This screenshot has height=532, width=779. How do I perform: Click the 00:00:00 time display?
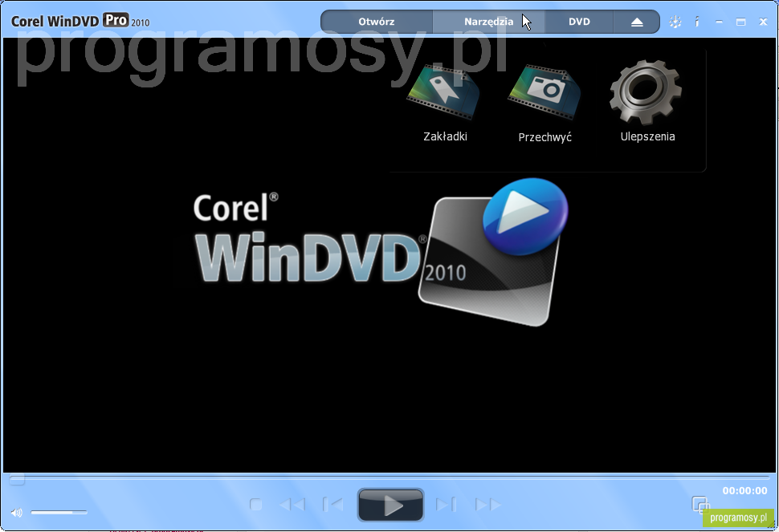[744, 491]
